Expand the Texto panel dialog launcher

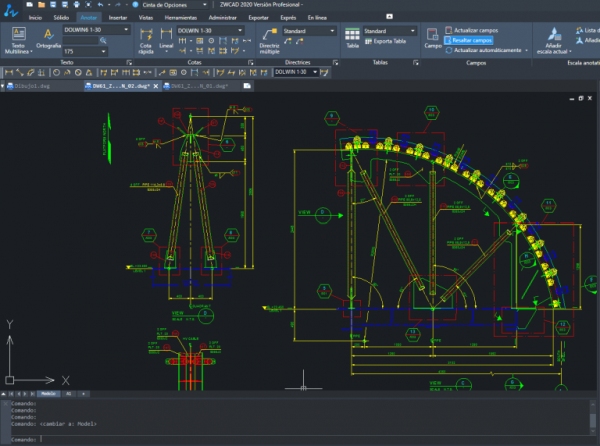point(131,62)
